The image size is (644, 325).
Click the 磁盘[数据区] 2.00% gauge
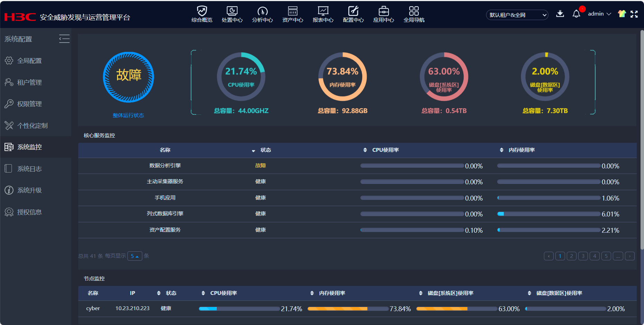click(x=545, y=77)
